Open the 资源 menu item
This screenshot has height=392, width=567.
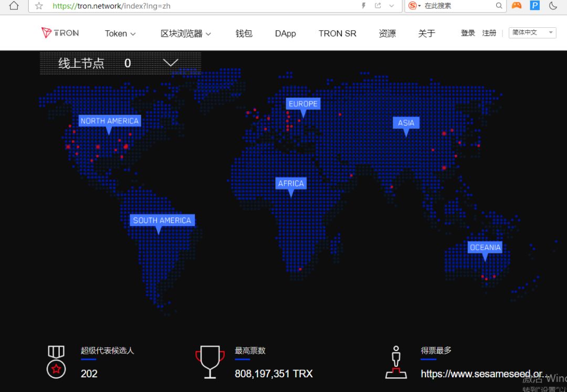[x=387, y=34]
